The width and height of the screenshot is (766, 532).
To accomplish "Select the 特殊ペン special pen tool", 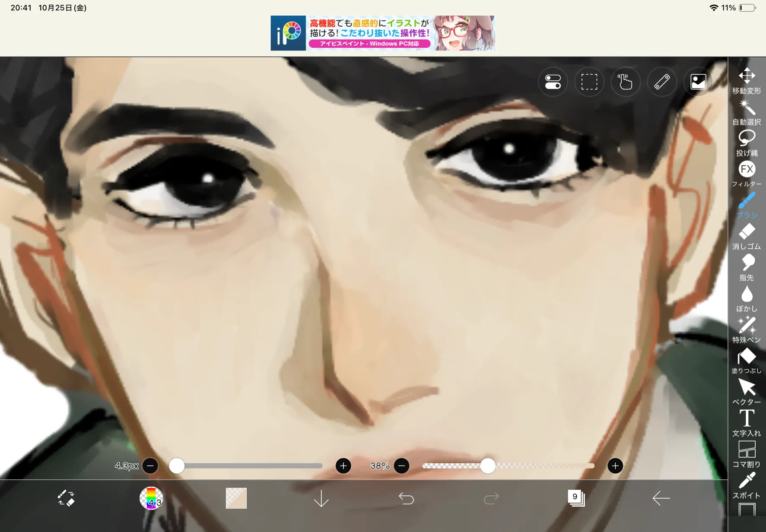I will [747, 329].
